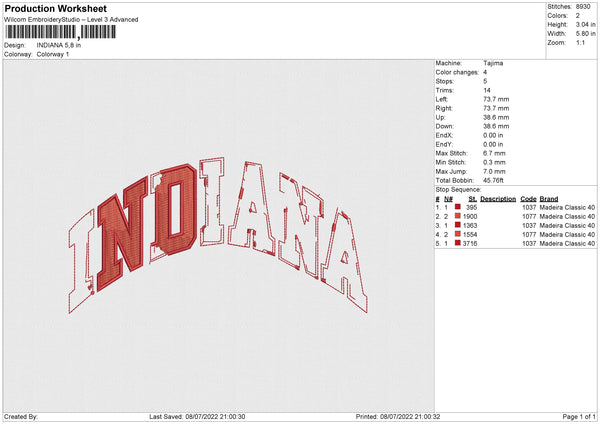Click the 'Stop Sequence:' heading
Image resolution: width=600 pixels, height=424 pixels.
[x=458, y=190]
